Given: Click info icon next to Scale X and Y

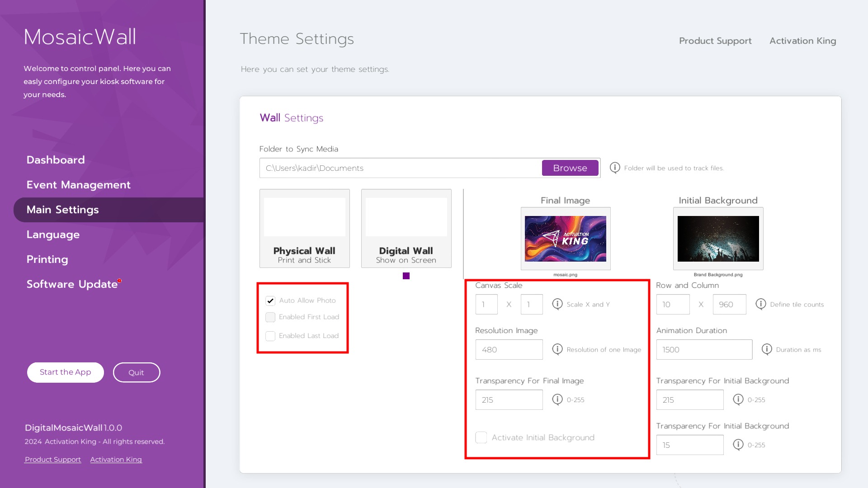Looking at the screenshot, I should pos(557,304).
